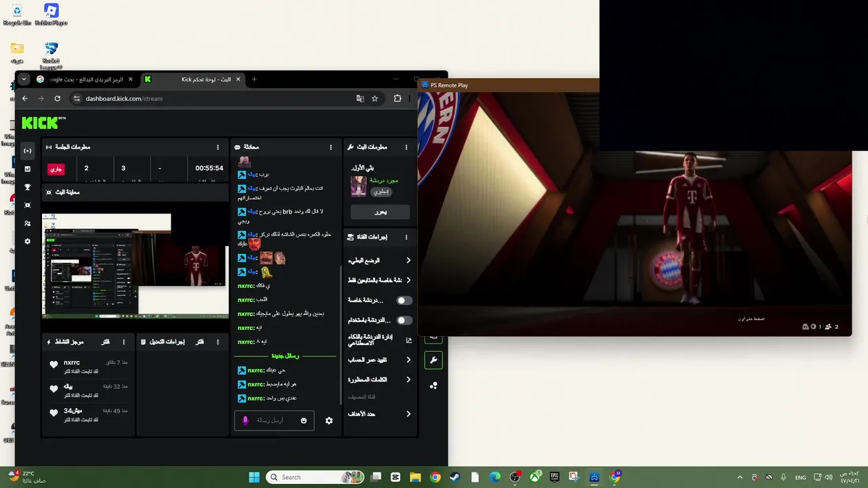Open site information icon in address bar
868x488 pixels.
click(77, 98)
